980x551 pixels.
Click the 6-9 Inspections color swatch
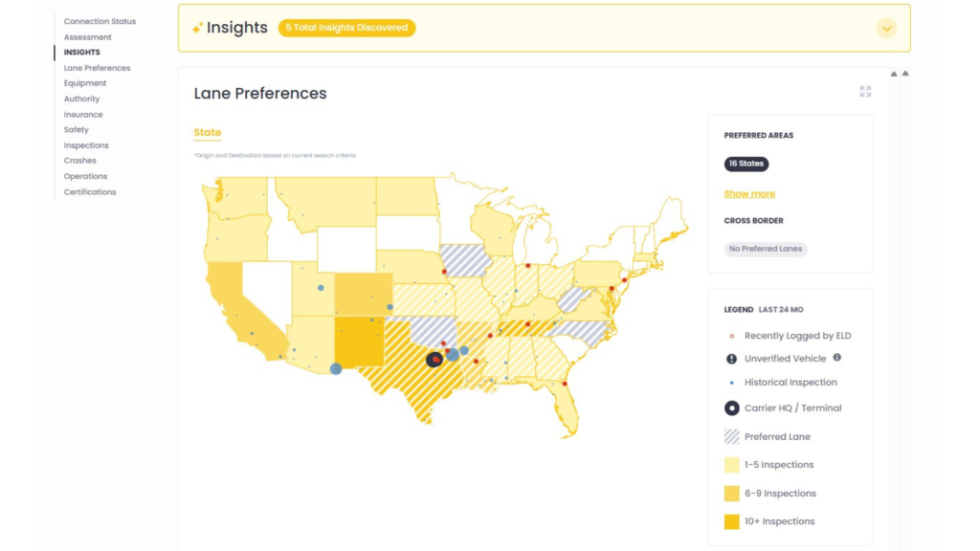click(731, 494)
